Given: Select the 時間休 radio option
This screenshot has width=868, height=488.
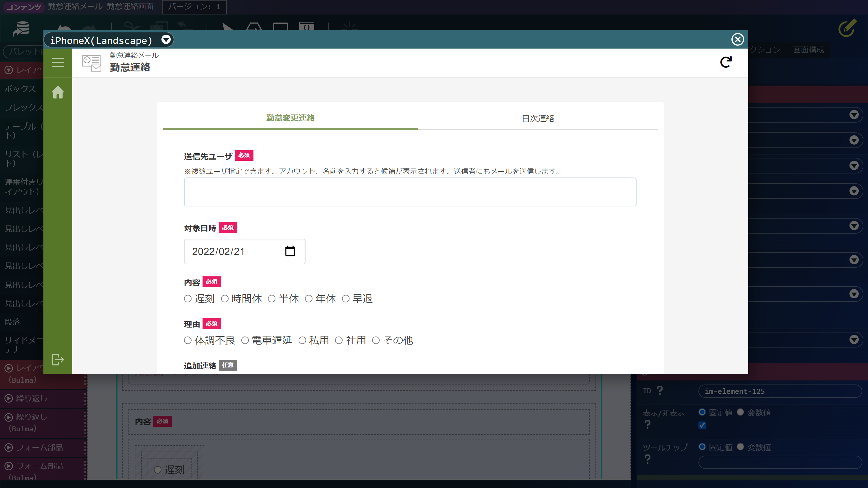Looking at the screenshot, I should 225,299.
